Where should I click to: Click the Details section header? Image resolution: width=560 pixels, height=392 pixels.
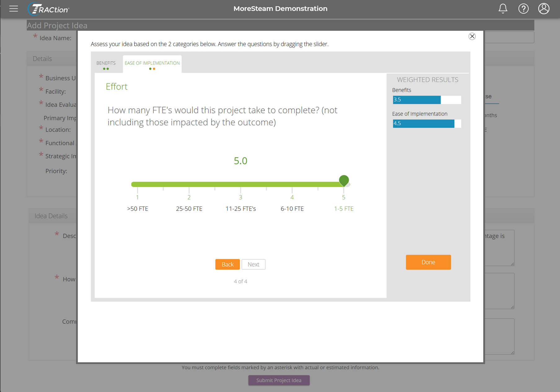coord(42,59)
